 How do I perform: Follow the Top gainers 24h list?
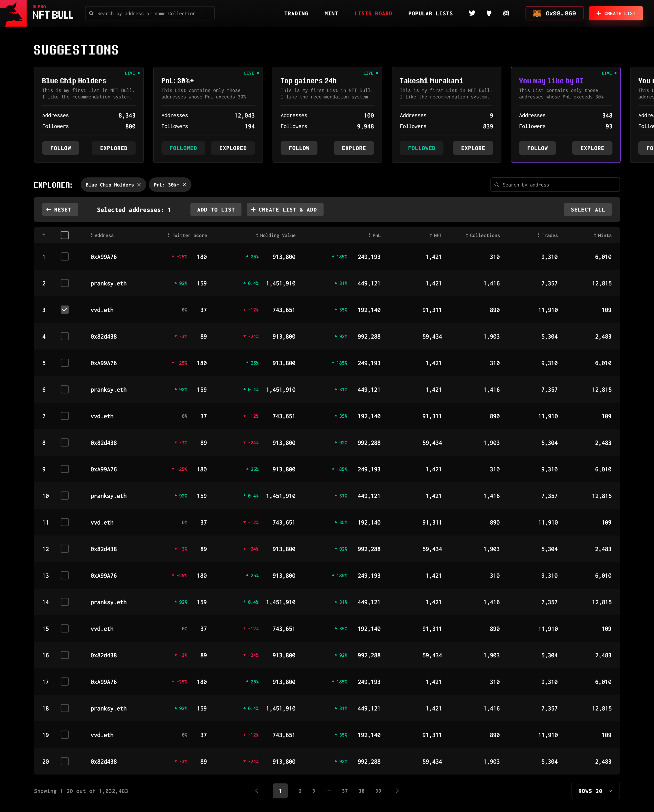tap(299, 148)
